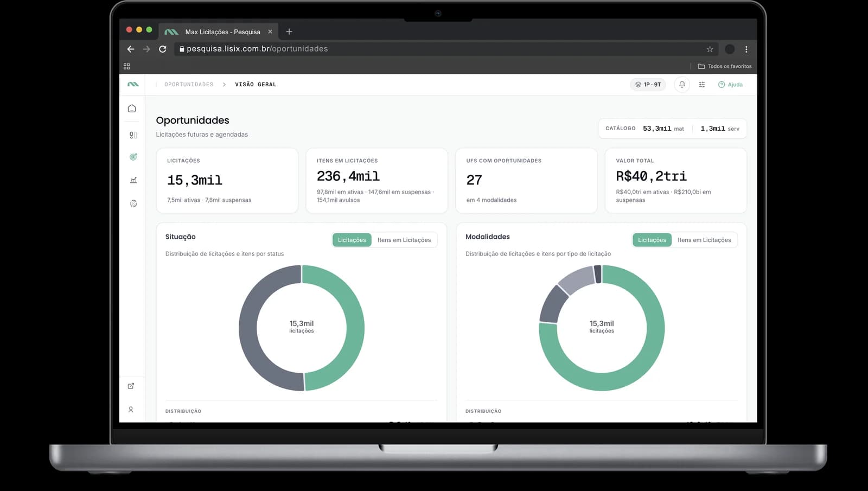
Task: Open the Todos os favoritos folder
Action: [x=725, y=66]
